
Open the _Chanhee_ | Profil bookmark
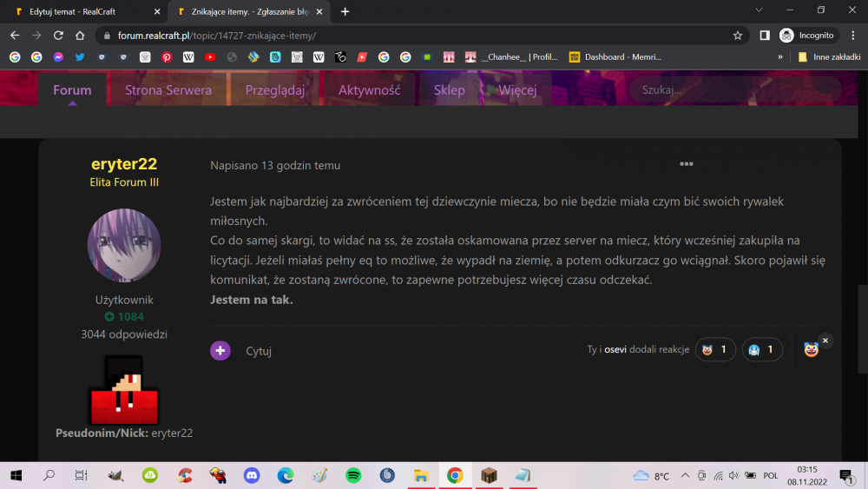click(511, 57)
